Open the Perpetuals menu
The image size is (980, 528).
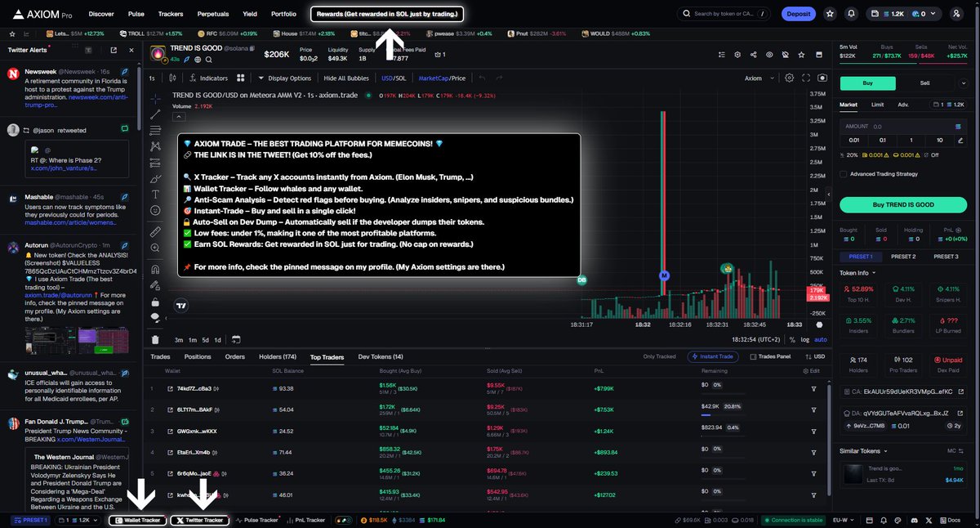pyautogui.click(x=212, y=14)
